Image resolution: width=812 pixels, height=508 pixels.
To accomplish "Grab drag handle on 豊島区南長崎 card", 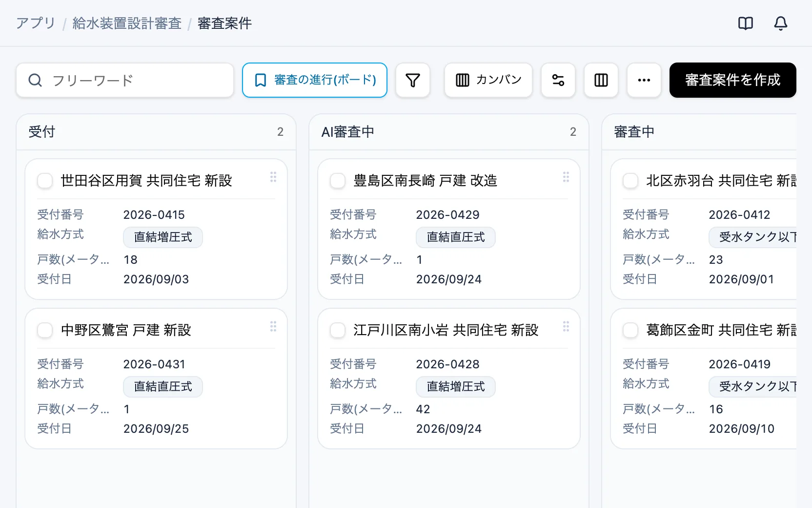I will coord(566,177).
